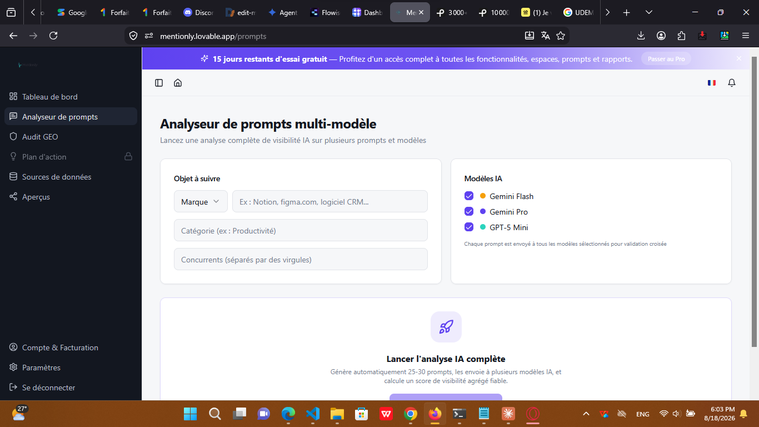Click the browser bookmark star icon
The height and width of the screenshot is (427, 759).
pyautogui.click(x=561, y=36)
